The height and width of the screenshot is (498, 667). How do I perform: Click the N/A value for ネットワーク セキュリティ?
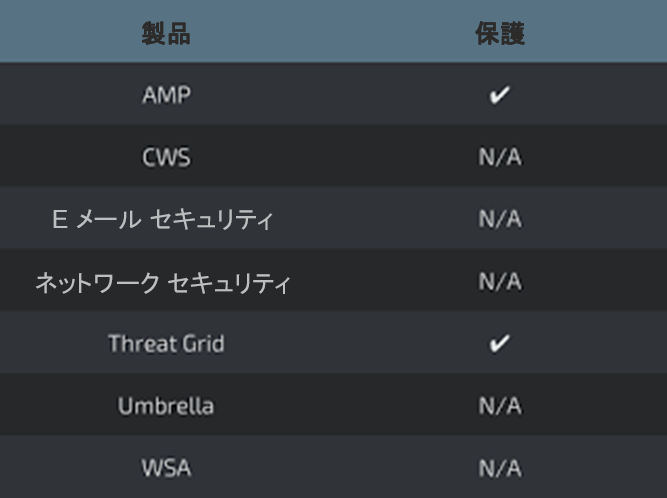500,282
